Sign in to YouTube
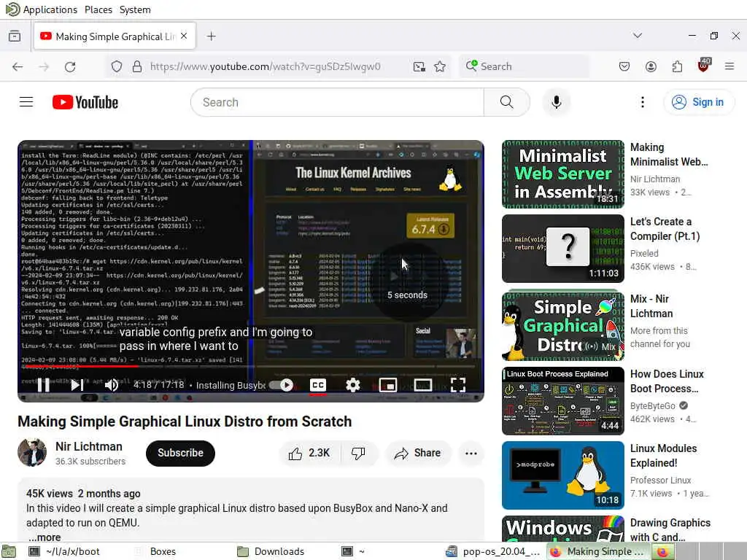The height and width of the screenshot is (560, 747). (x=698, y=102)
